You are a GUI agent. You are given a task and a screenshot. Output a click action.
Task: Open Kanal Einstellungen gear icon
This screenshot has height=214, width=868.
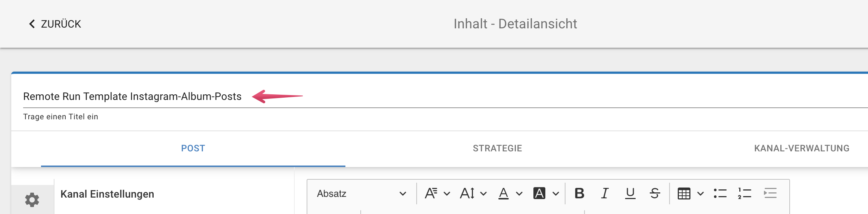(32, 200)
